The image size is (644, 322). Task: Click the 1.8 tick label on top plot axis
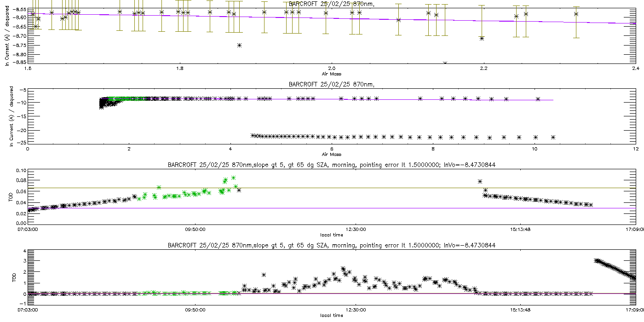pyautogui.click(x=180, y=69)
